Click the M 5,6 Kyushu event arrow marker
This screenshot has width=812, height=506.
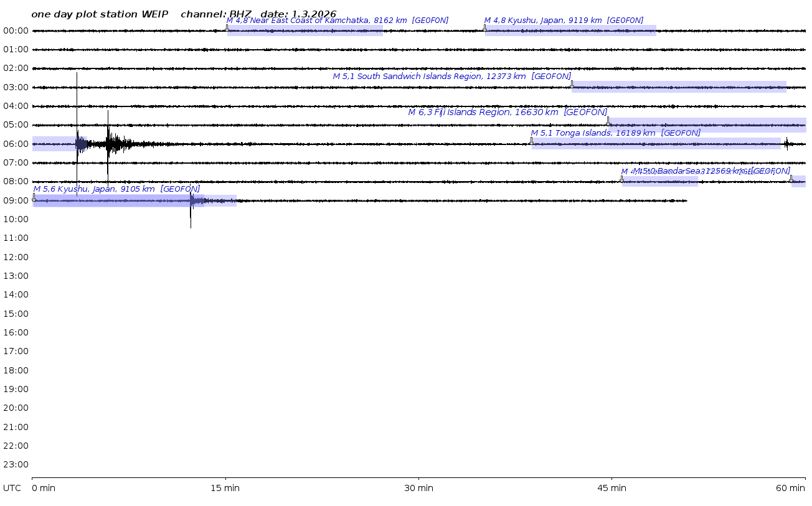pyautogui.click(x=34, y=197)
